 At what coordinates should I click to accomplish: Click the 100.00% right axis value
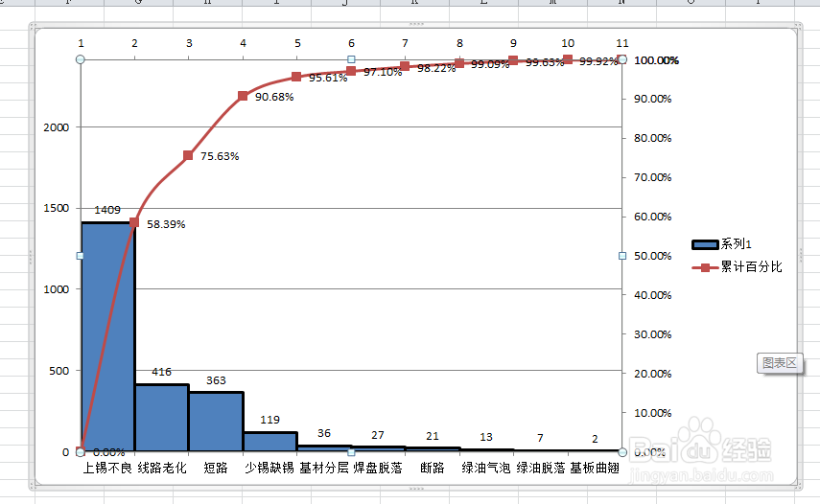[656, 60]
